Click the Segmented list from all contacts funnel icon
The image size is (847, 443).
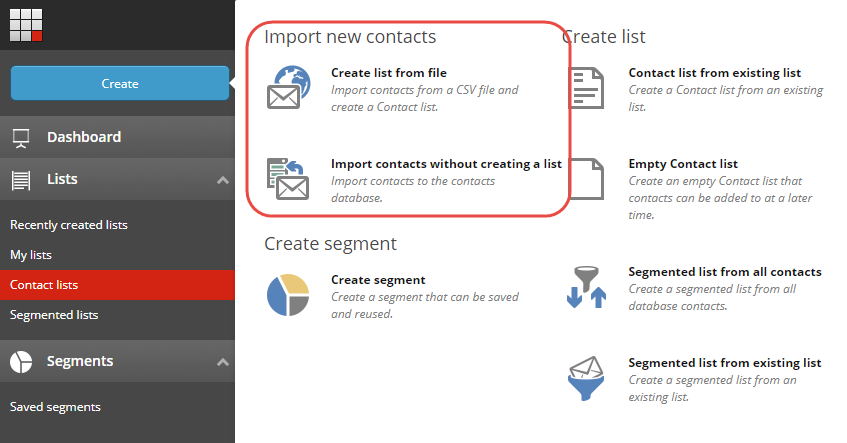pos(587,287)
